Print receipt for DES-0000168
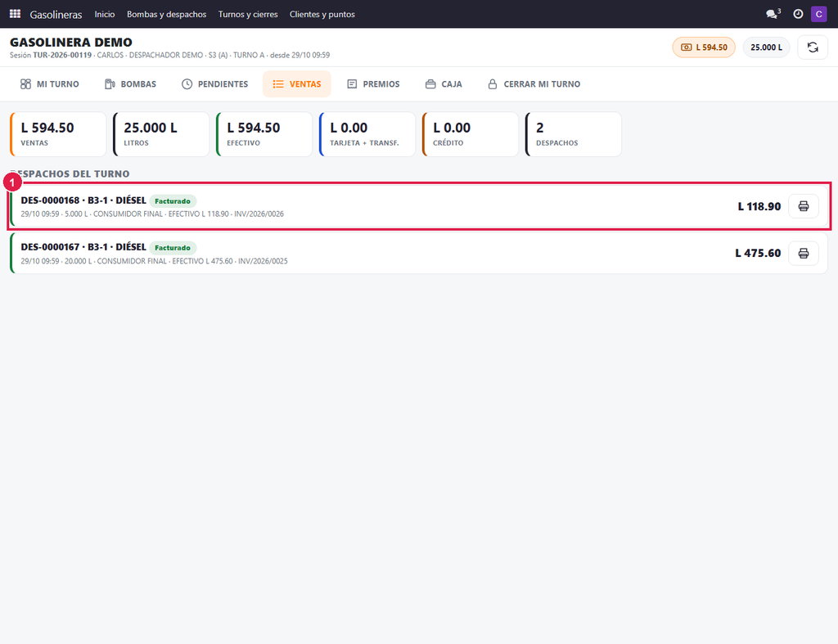 point(804,206)
